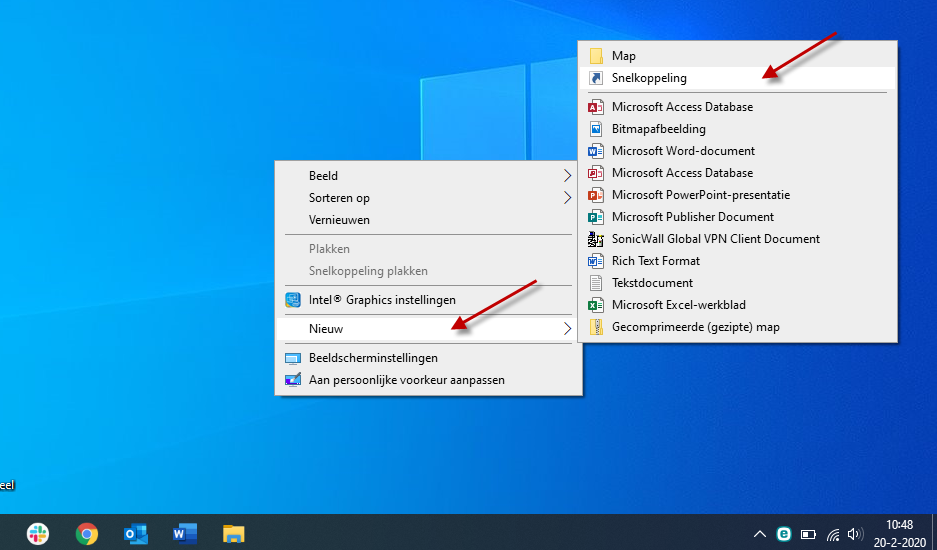Click the PowerPoint-presentatie icon

[596, 195]
